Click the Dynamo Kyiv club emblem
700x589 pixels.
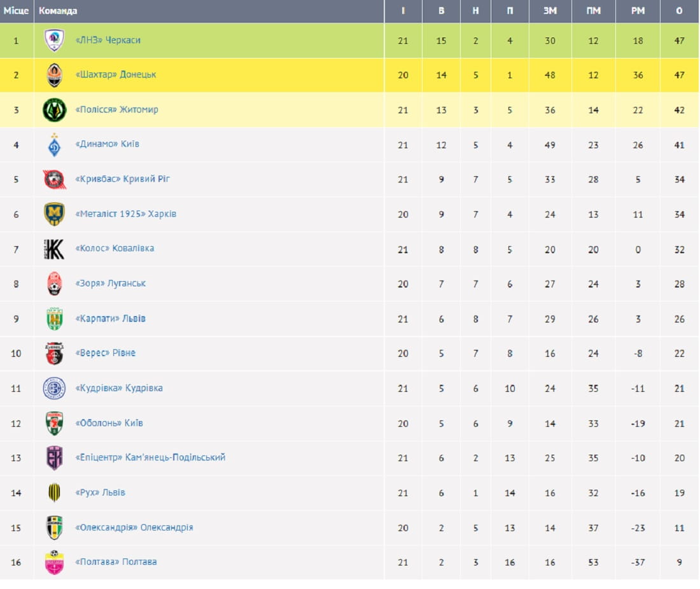(x=54, y=145)
